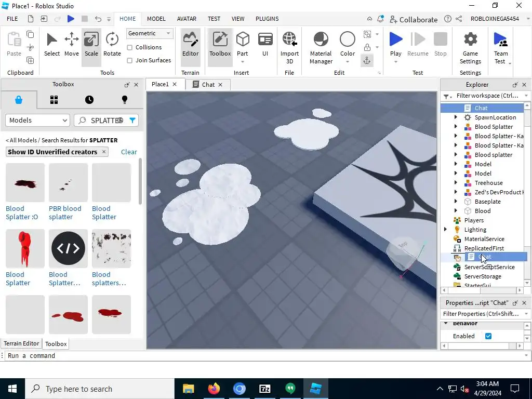Click the Undo arrow
Screen dimensions: 532x399
point(98,19)
